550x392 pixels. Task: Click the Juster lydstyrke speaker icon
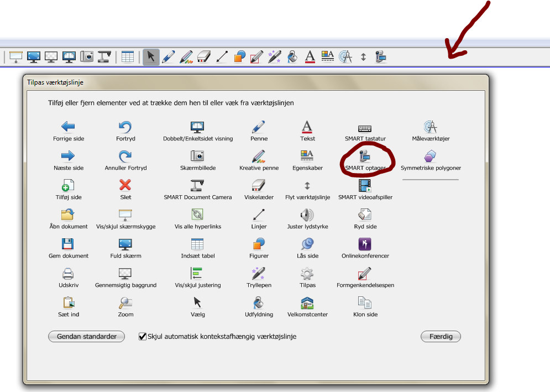tap(307, 215)
